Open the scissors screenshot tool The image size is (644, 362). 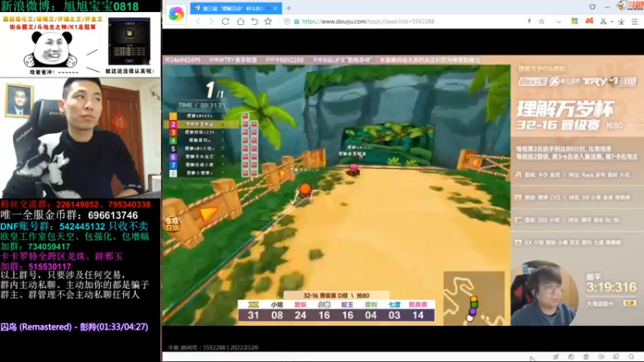click(x=603, y=22)
